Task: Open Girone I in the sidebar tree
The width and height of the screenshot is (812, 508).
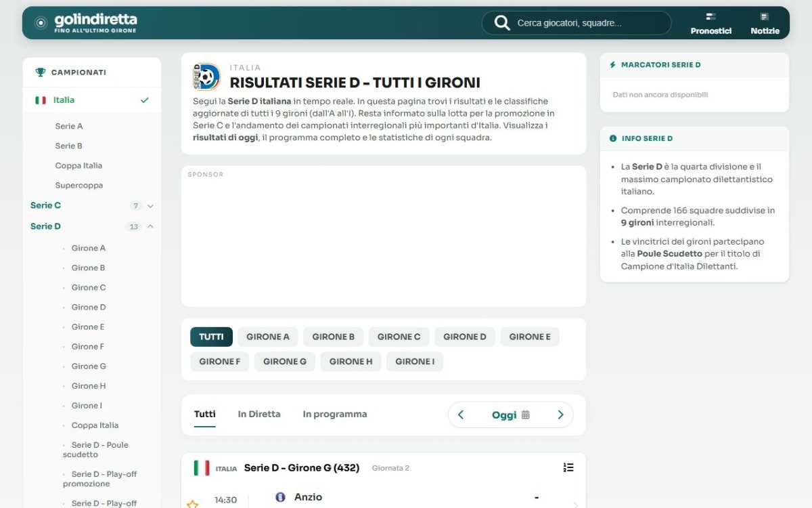Action: coord(87,406)
